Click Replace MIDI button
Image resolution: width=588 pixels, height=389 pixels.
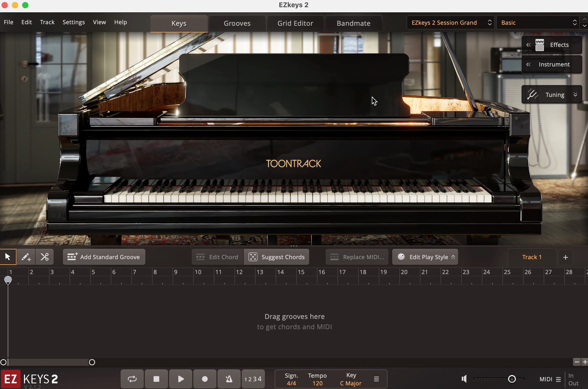click(357, 257)
